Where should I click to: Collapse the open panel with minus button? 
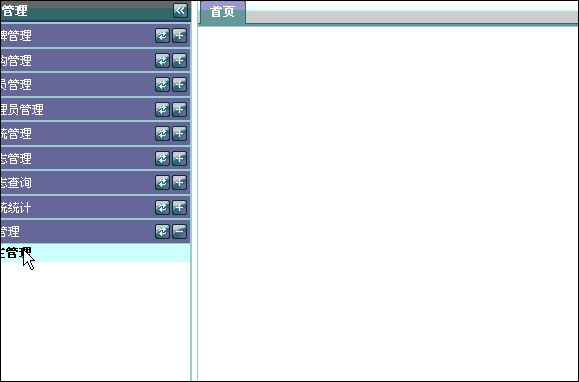tap(179, 232)
